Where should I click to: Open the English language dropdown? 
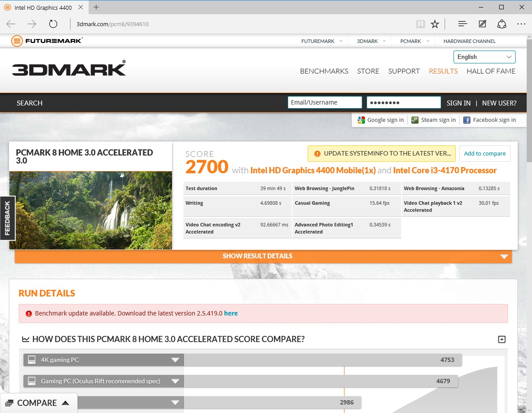pyautogui.click(x=484, y=57)
